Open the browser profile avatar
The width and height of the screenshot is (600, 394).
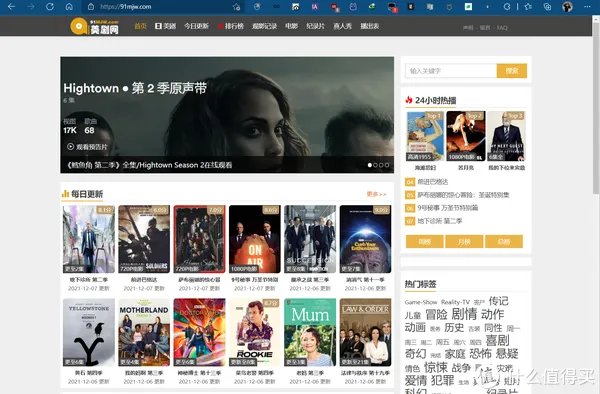pyautogui.click(x=567, y=7)
